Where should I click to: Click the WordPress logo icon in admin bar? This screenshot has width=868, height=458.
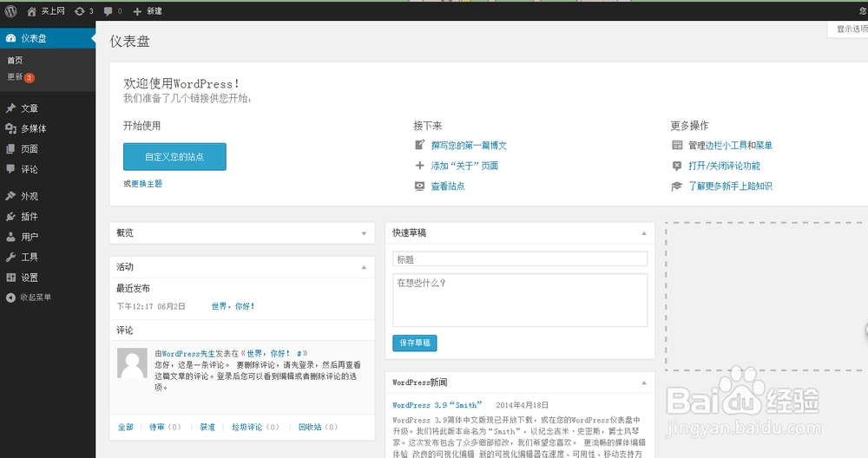pos(10,11)
